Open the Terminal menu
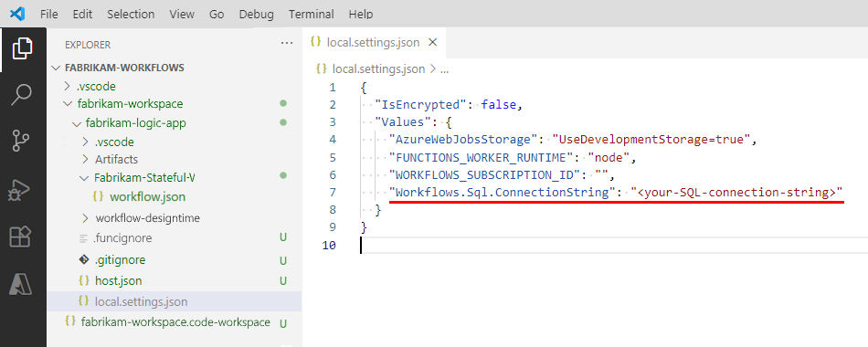The height and width of the screenshot is (347, 868). point(311,14)
